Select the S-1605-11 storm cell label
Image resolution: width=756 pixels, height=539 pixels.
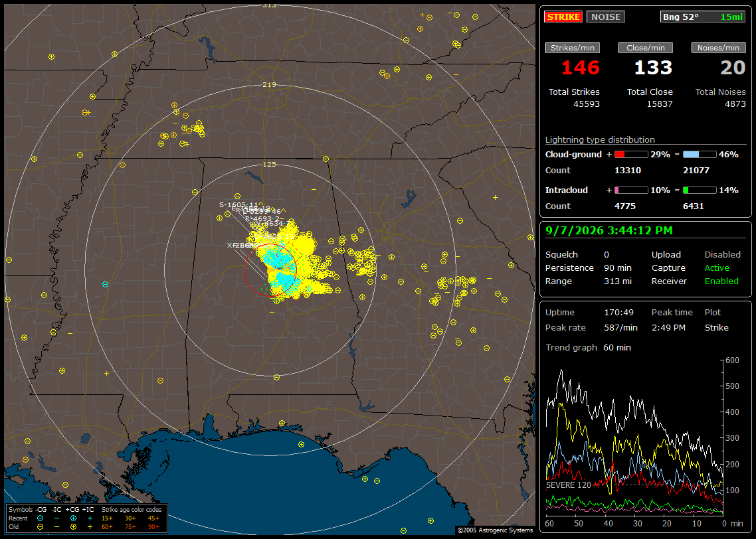tap(238, 204)
